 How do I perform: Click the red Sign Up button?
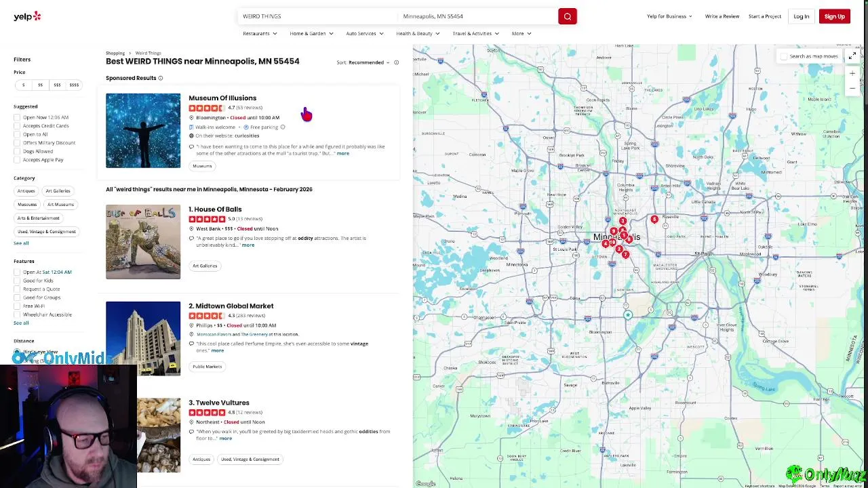835,16
